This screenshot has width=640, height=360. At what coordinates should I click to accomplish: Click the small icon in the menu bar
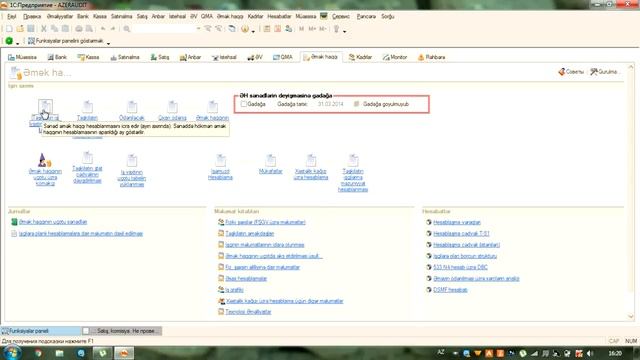(x=324, y=16)
